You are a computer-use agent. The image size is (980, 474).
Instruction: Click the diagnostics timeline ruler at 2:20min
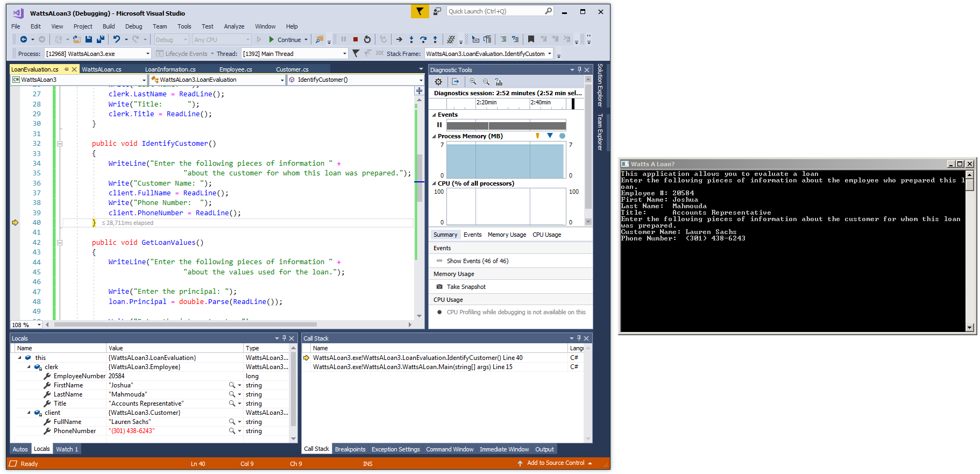tap(486, 102)
